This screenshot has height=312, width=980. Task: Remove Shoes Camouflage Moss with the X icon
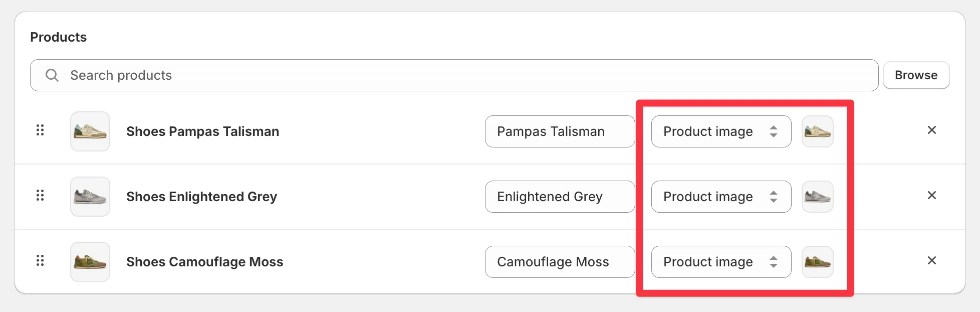[x=932, y=261]
